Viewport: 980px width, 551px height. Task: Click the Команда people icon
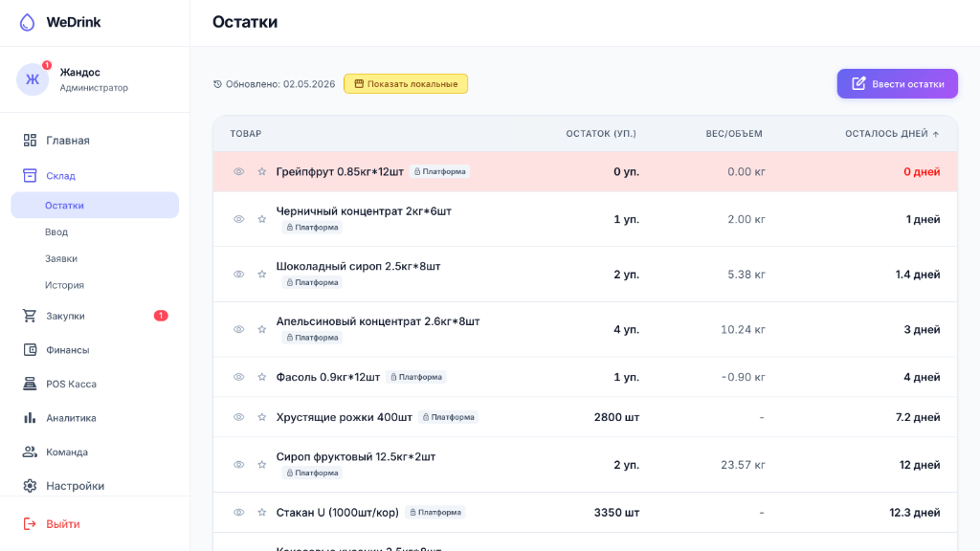click(x=30, y=452)
